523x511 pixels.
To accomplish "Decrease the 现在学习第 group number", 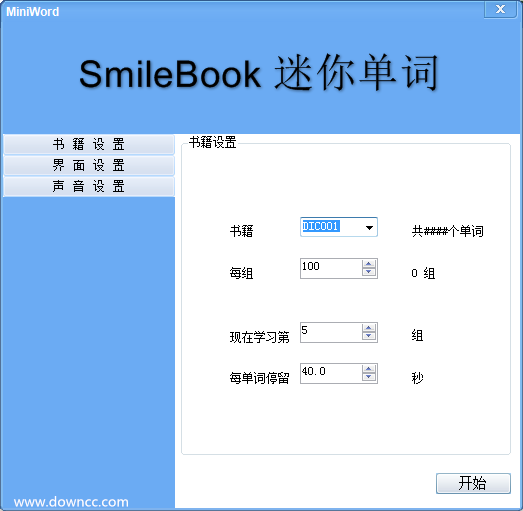I will tap(369, 336).
